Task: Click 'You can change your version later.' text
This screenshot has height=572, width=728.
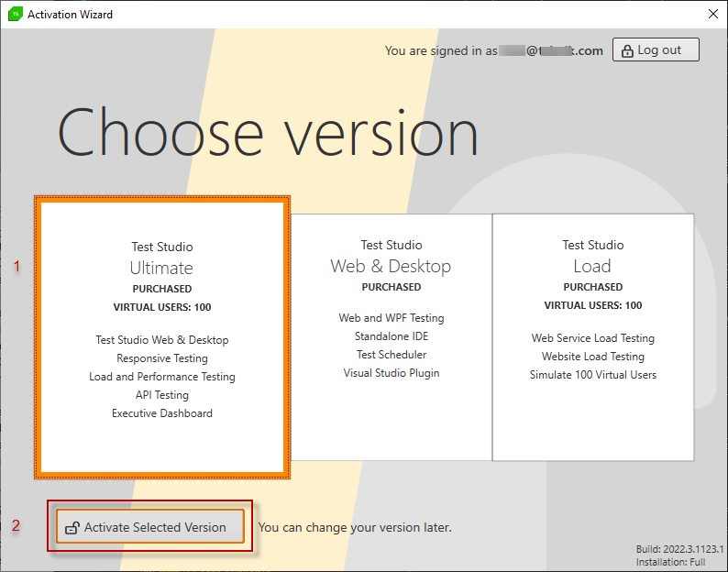Action: pyautogui.click(x=355, y=527)
